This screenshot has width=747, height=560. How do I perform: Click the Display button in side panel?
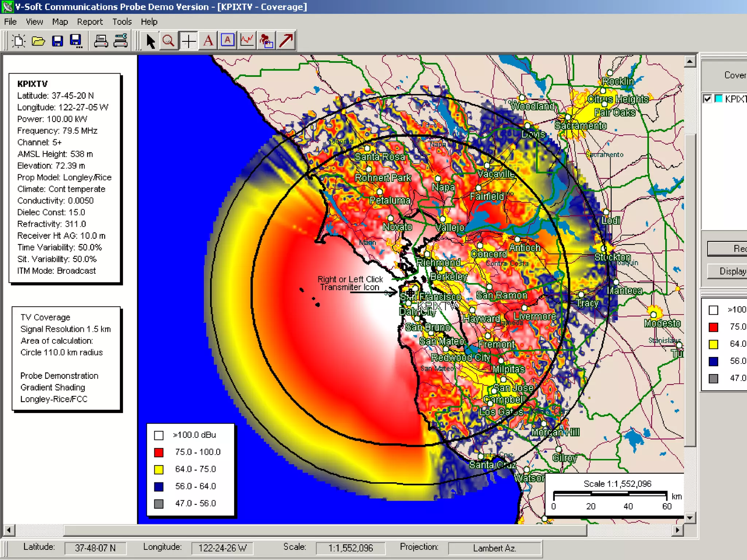pyautogui.click(x=729, y=271)
